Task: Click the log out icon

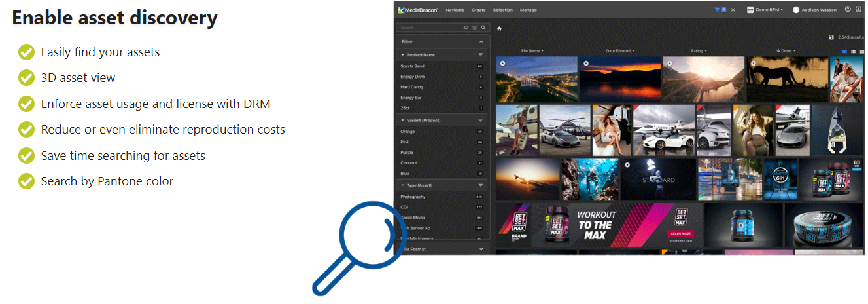Action: coord(859,9)
